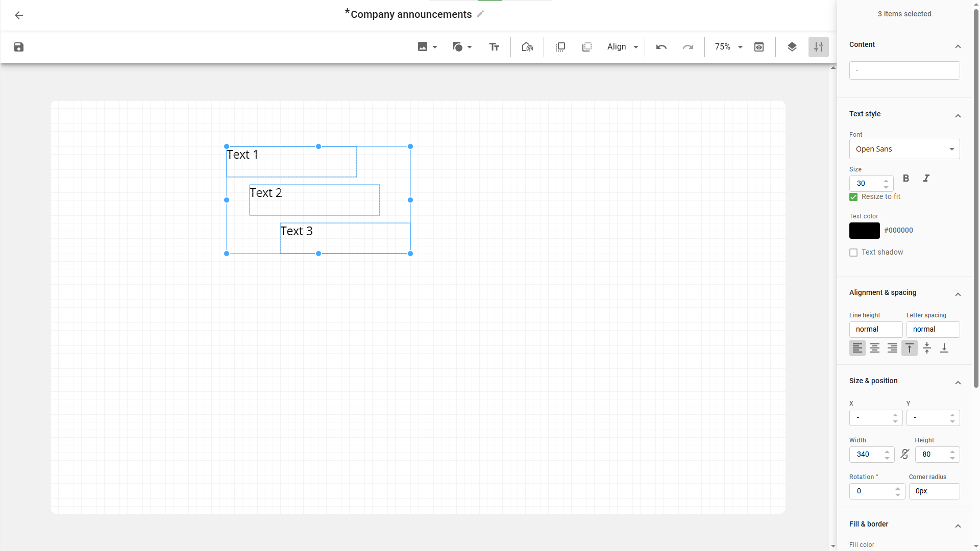The height and width of the screenshot is (551, 980).
Task: Collapse the Fill & border section
Action: [x=958, y=526]
